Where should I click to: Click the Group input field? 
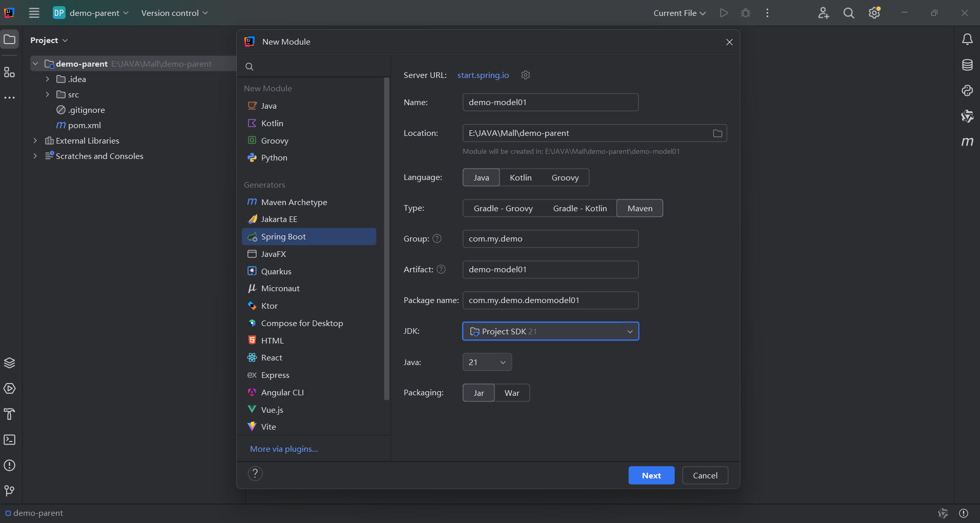551,238
